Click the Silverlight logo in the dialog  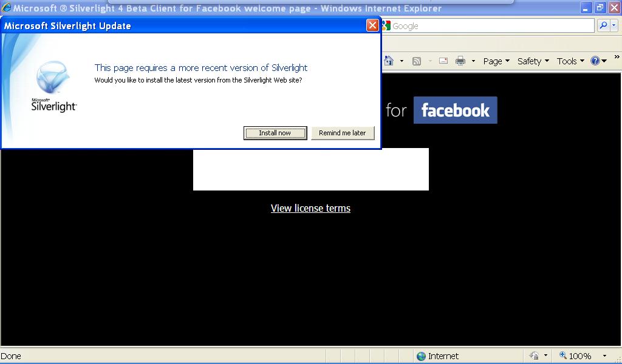pos(53,87)
